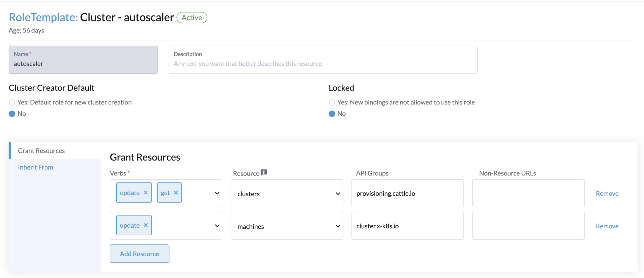Image resolution: width=644 pixels, height=278 pixels.
Task: Select Yes for Cluster Creator Default
Action: (12, 103)
